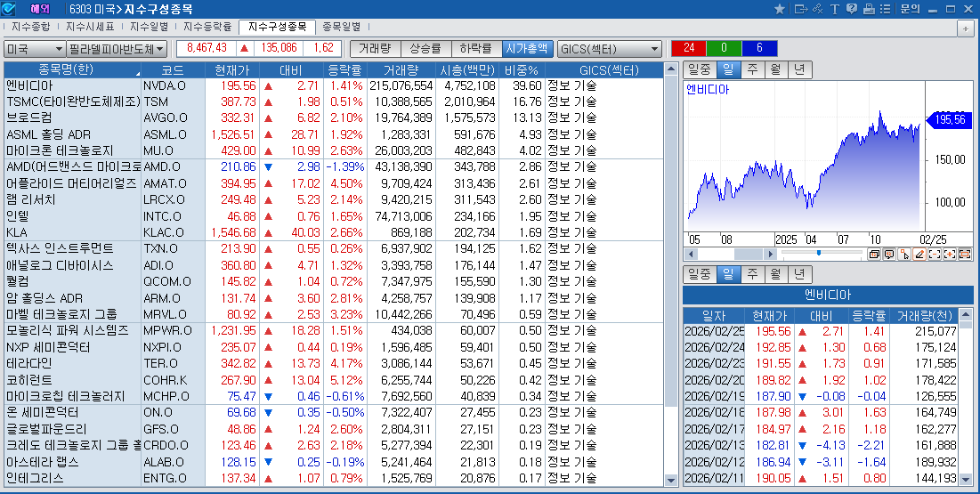This screenshot has width=980, height=494.
Task: Open the GICS(섹터) dropdown
Action: (610, 49)
